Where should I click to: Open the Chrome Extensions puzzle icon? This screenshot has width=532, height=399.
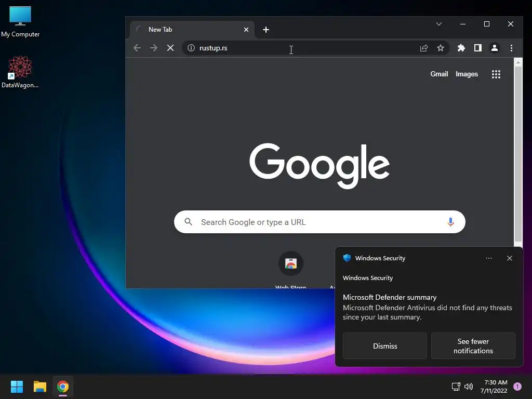click(x=461, y=48)
